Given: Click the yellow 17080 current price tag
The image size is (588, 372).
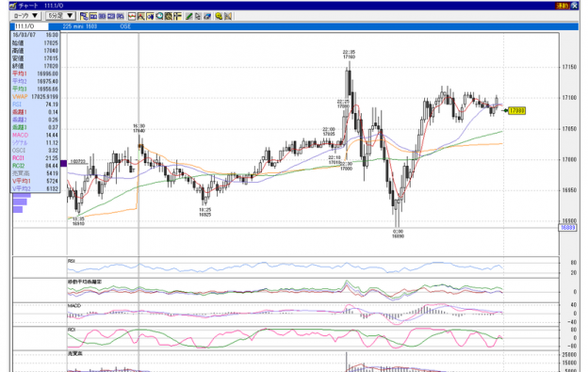Looking at the screenshot, I should 516,110.
